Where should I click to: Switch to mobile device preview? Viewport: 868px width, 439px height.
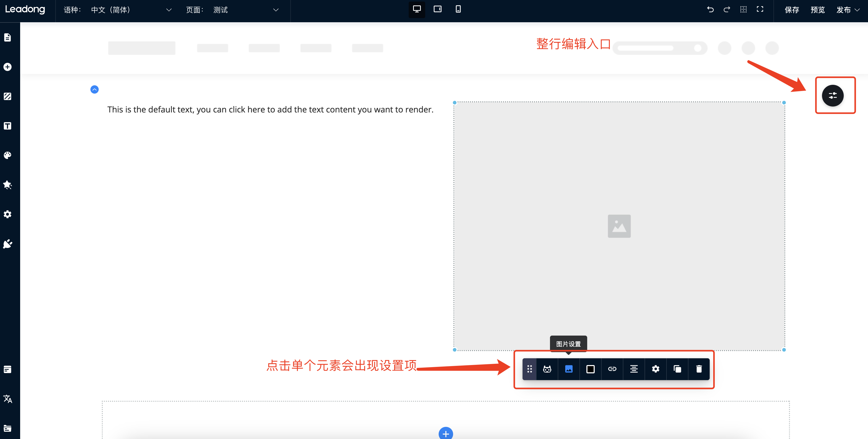tap(458, 9)
